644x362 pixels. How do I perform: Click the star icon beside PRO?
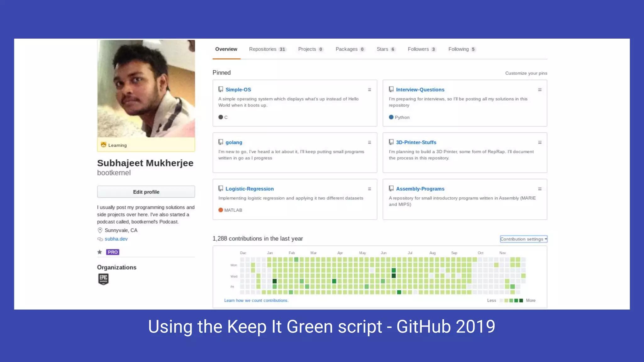point(100,252)
